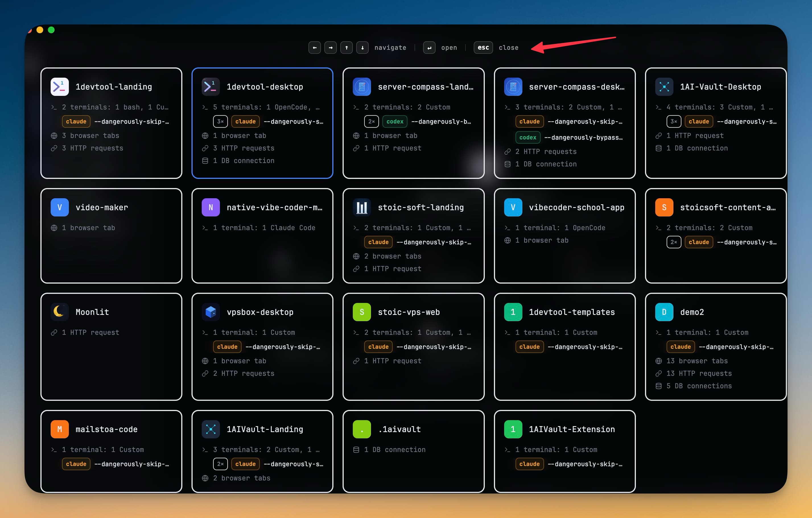Click the down arrow navigate key
Viewport: 812px width, 518px height.
362,48
